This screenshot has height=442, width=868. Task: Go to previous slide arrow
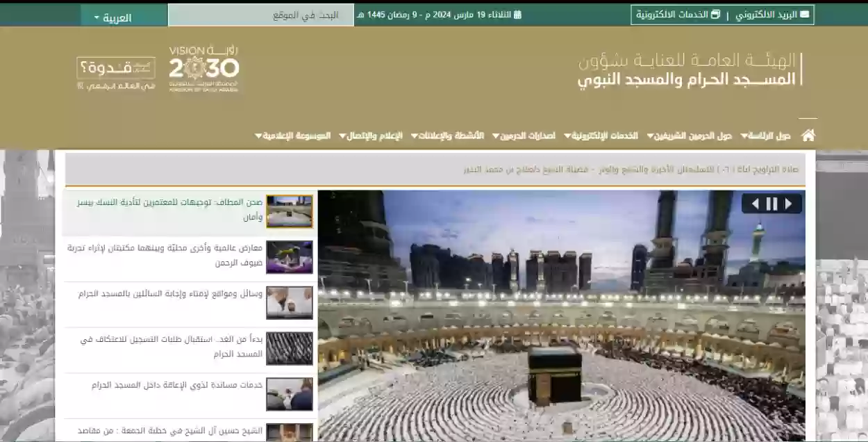coord(754,204)
